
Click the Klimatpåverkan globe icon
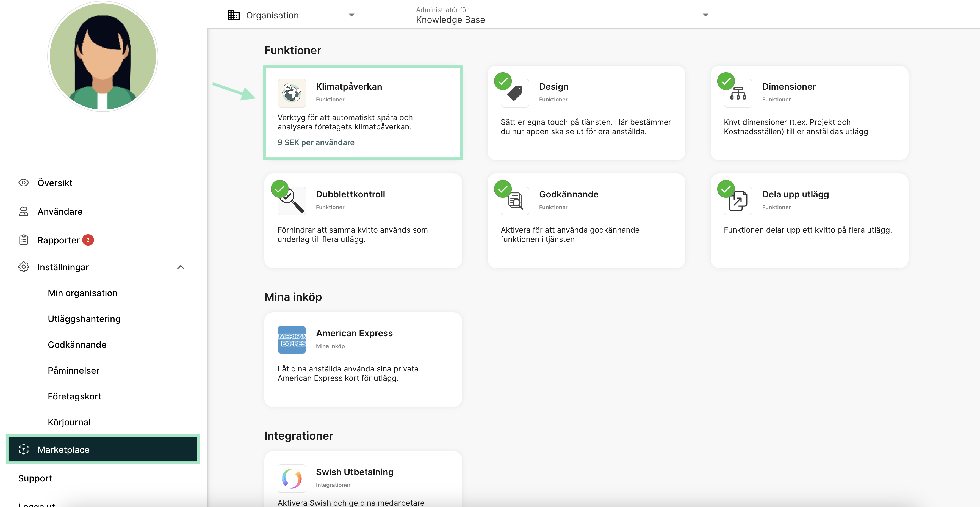coord(292,93)
